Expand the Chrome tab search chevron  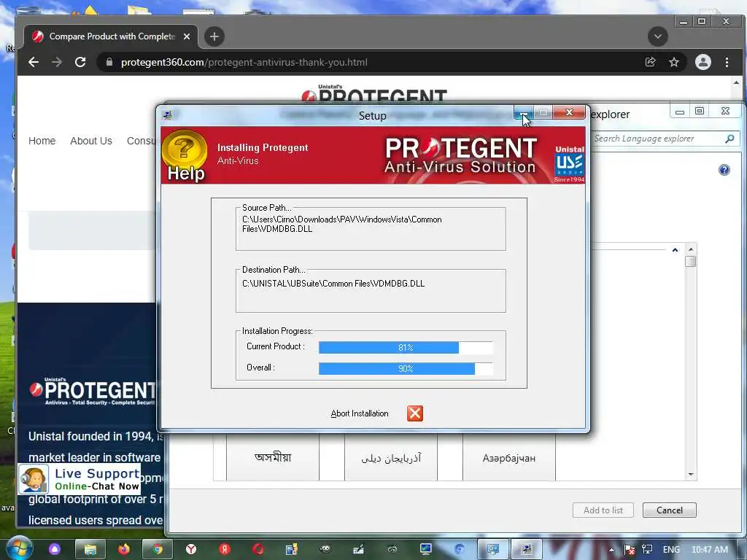(657, 36)
